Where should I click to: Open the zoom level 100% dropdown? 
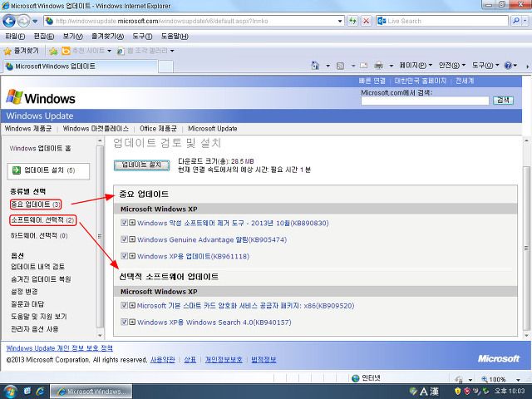(518, 380)
